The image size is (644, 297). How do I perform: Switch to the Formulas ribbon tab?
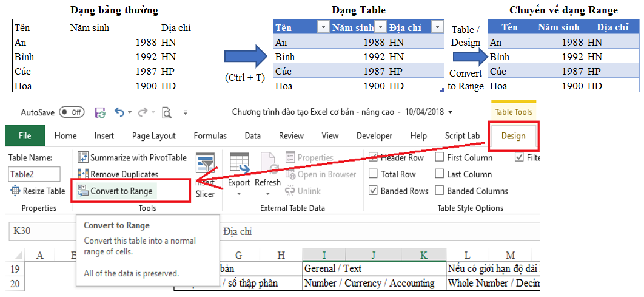coord(210,136)
